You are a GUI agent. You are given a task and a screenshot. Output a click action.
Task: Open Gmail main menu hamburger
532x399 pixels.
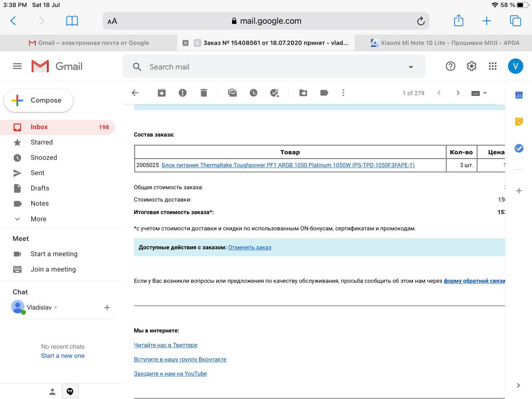[x=17, y=66]
